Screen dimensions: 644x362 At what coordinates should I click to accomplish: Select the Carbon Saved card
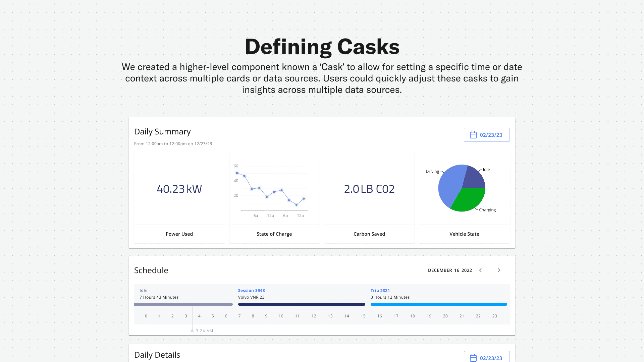369,197
